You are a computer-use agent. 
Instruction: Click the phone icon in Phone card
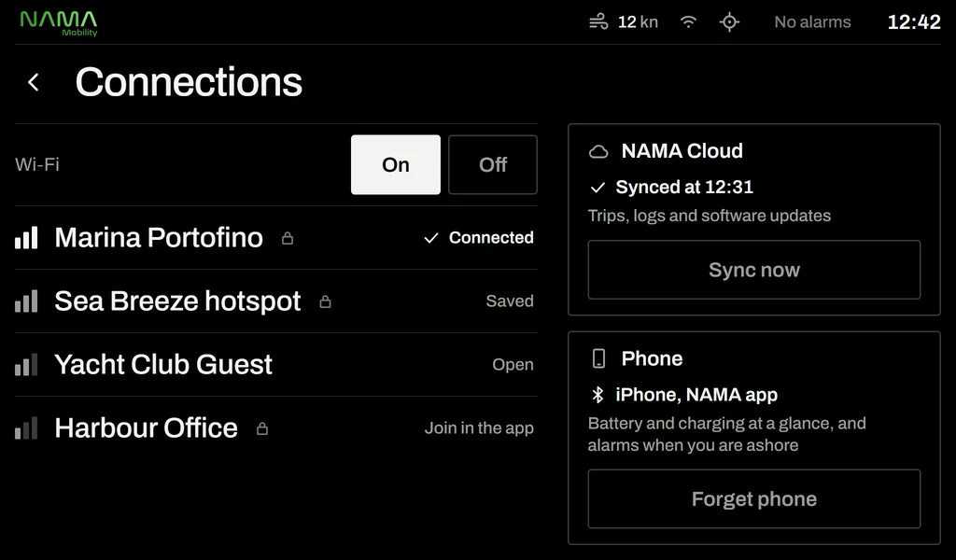pyautogui.click(x=598, y=358)
